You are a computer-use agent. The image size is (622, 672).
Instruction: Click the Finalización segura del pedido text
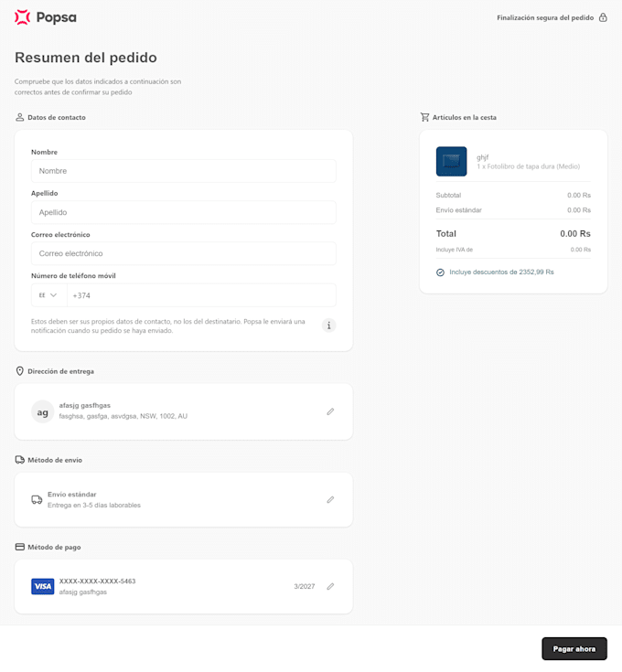545,17
